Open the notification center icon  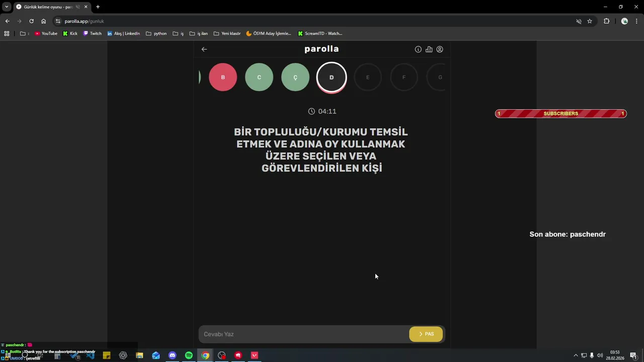click(633, 355)
